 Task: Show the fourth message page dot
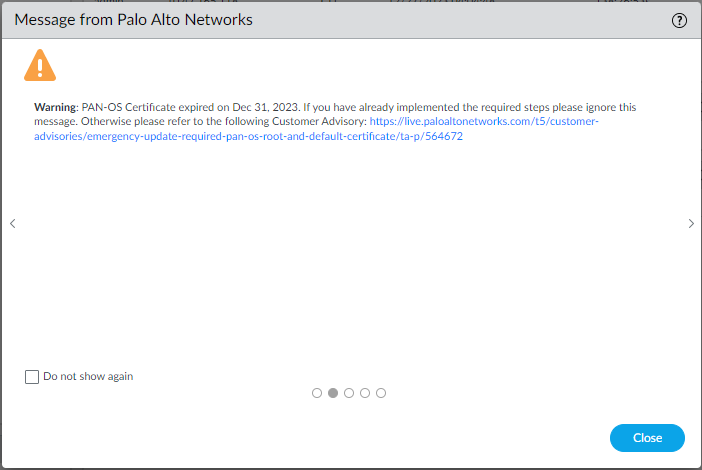point(365,393)
